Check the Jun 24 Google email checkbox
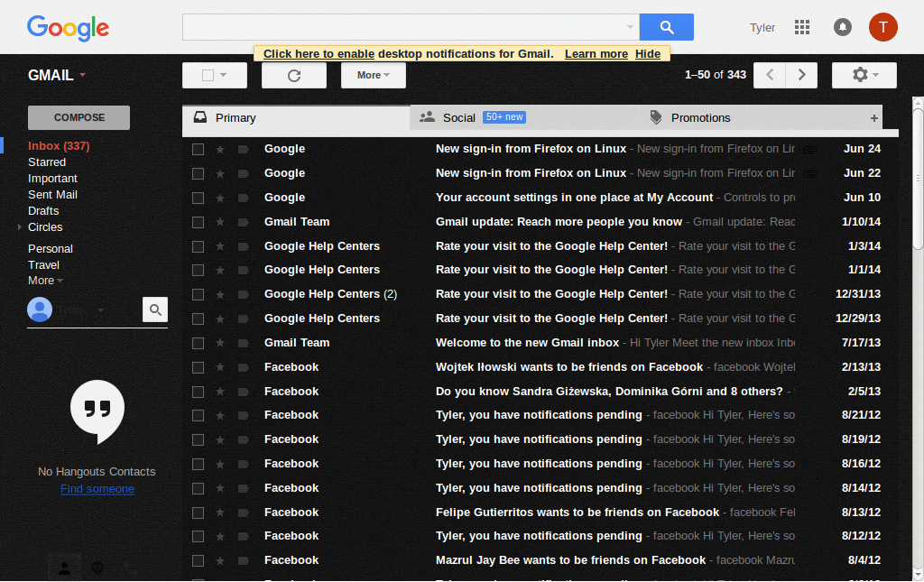 (x=198, y=150)
